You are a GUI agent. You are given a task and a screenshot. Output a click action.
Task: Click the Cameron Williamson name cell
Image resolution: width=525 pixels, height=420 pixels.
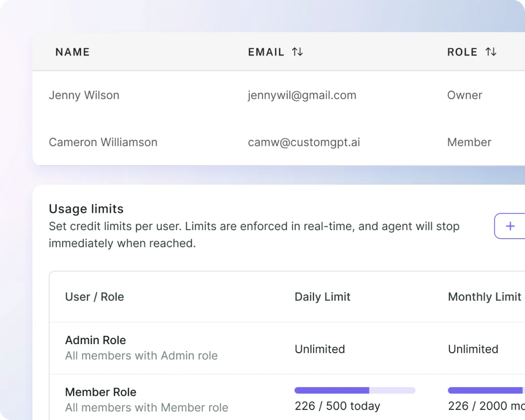tap(103, 142)
